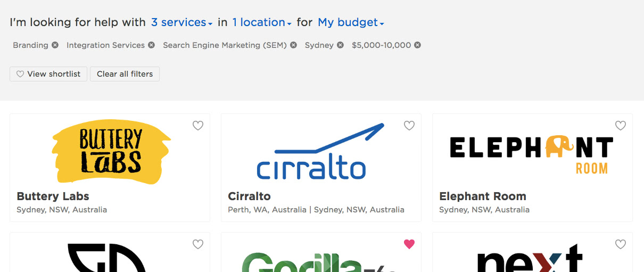The height and width of the screenshot is (272, 644).
Task: Click the Sydney filter label
Action: 319,45
